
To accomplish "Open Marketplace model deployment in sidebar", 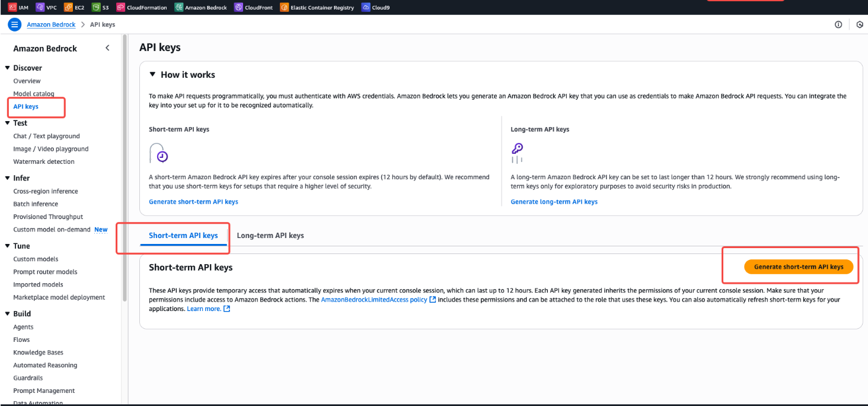I will [59, 297].
